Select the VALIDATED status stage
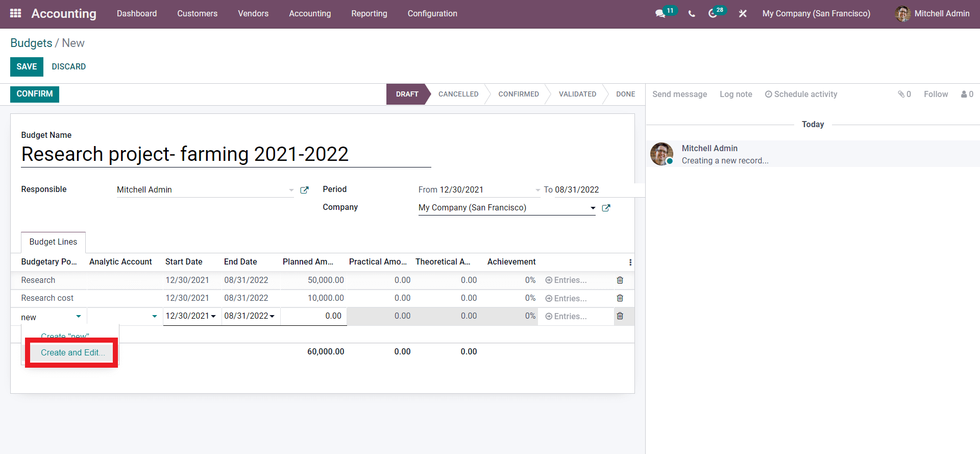 tap(577, 94)
